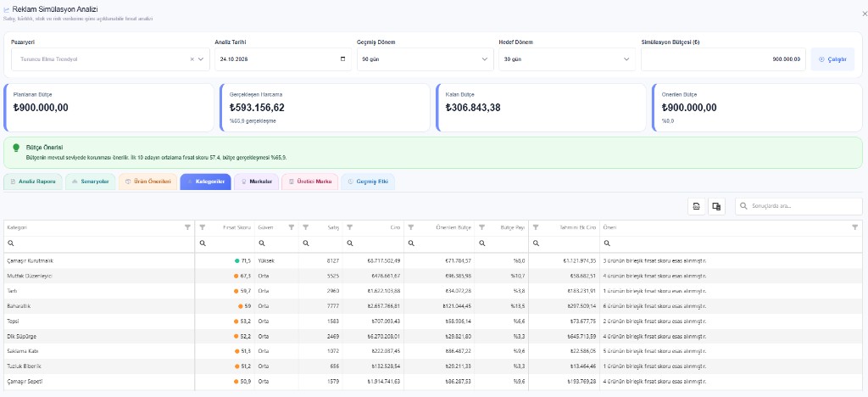Open the Geçmiş Etki tab

(368, 182)
